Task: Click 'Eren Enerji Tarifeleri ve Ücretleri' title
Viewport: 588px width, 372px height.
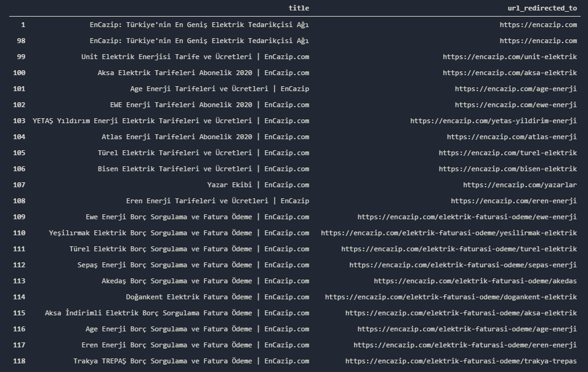Action: click(217, 201)
